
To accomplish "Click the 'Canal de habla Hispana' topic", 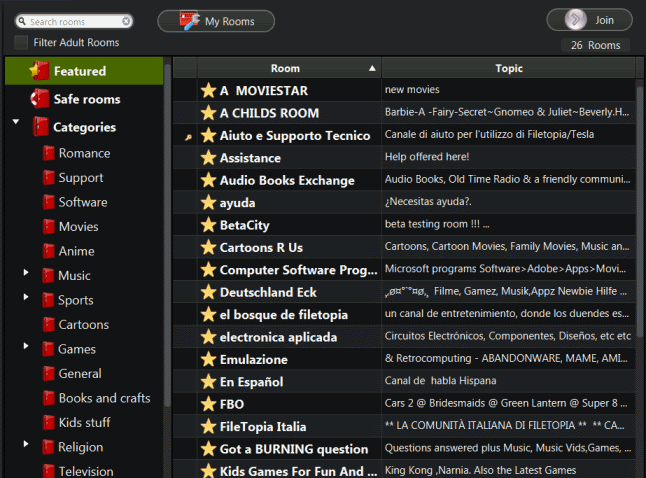I will pyautogui.click(x=508, y=381).
